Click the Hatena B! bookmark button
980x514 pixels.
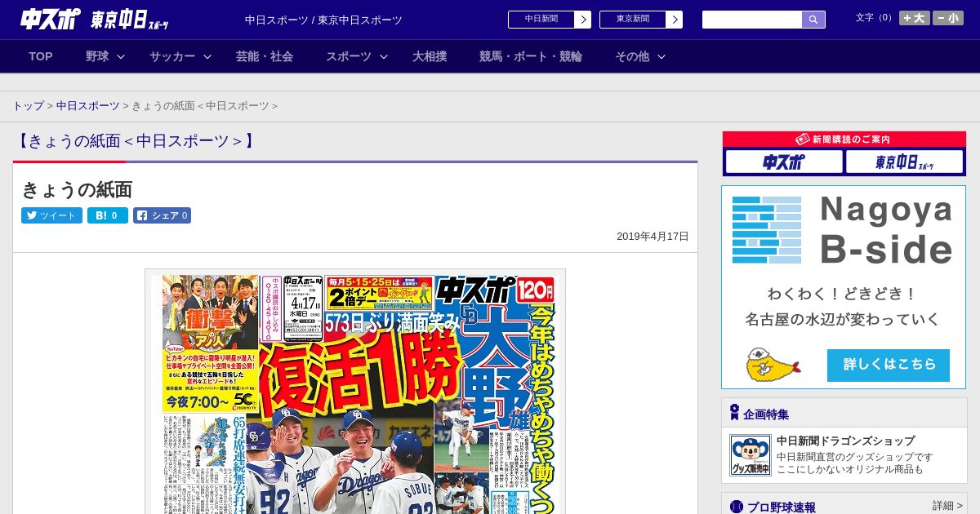click(x=108, y=215)
